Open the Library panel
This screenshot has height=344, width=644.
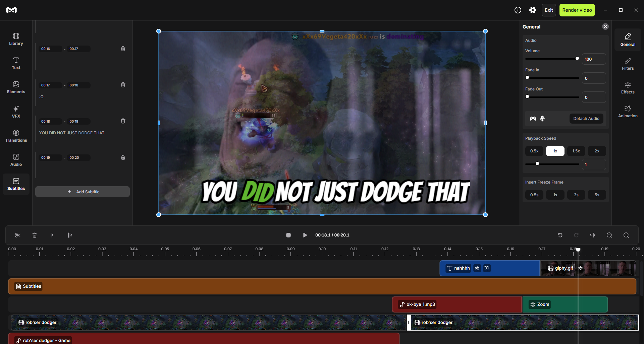(x=16, y=39)
